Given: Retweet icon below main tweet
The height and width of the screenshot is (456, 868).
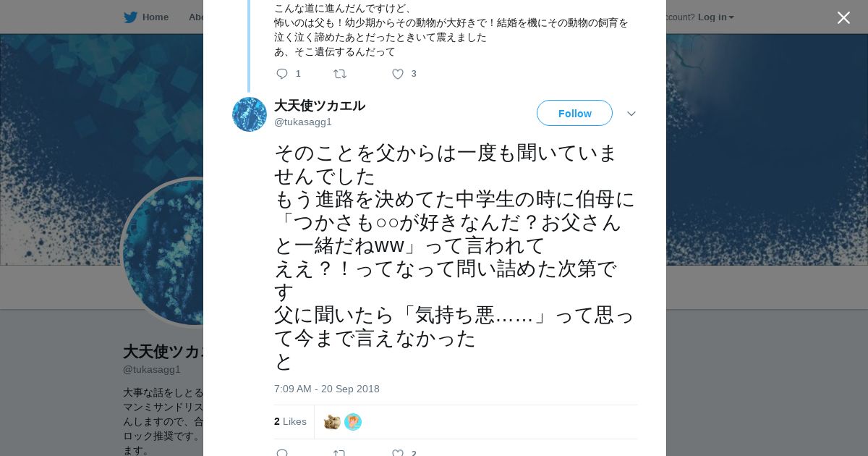Looking at the screenshot, I should [x=339, y=453].
